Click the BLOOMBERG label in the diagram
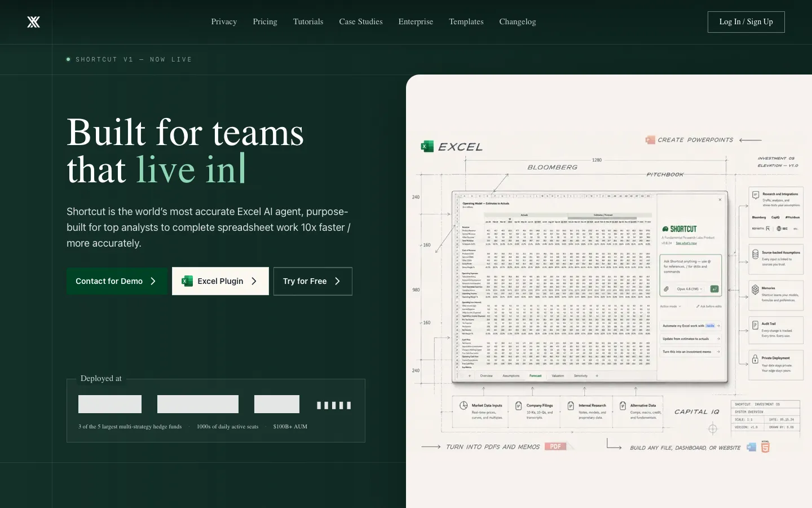812x508 pixels. (x=553, y=168)
